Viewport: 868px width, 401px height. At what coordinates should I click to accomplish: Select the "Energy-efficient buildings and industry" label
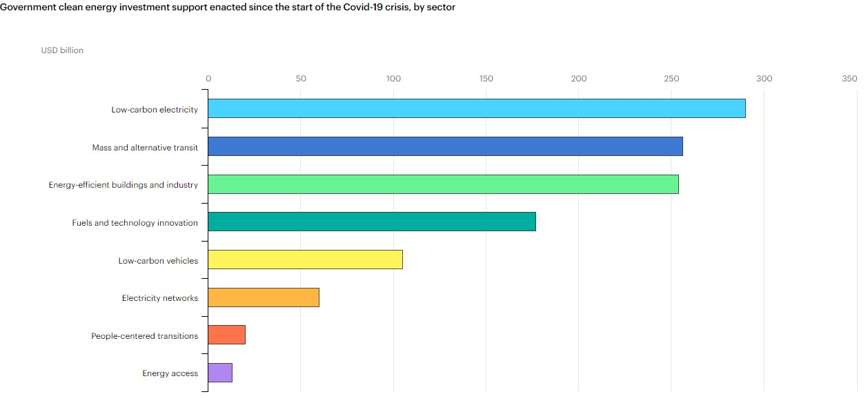[123, 185]
